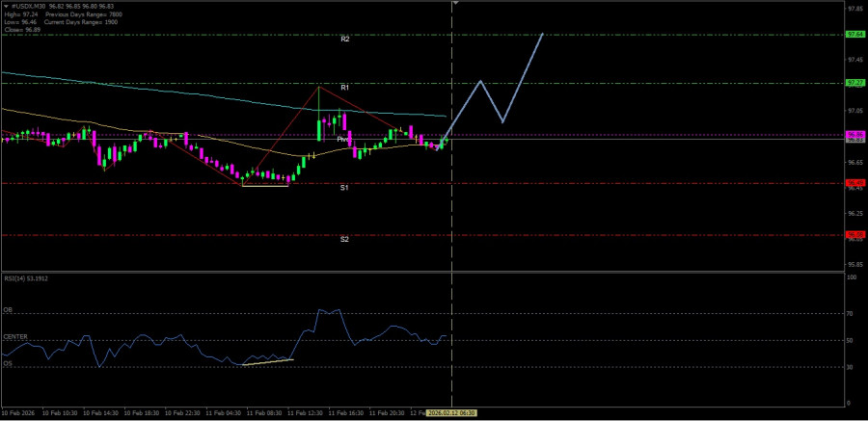Click the dropdown arrow beside #USDX,M30 title

6,5
